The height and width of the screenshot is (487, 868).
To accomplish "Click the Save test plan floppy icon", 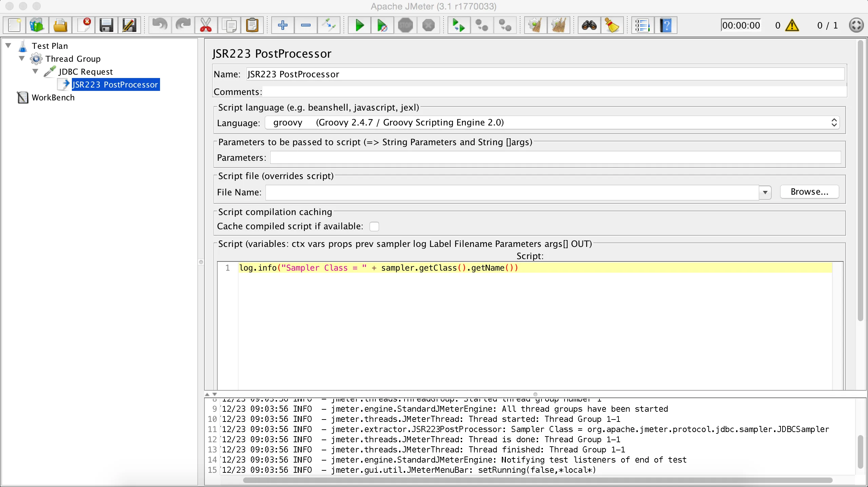I will coord(106,25).
